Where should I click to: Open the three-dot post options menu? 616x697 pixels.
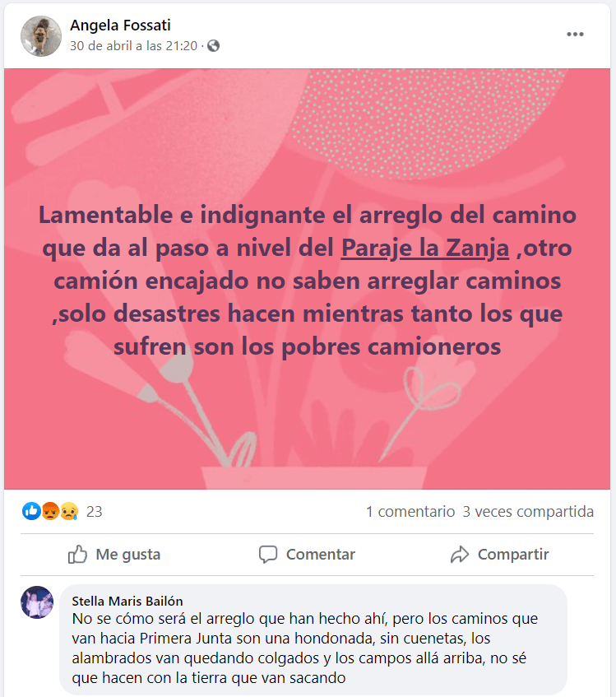click(x=575, y=35)
